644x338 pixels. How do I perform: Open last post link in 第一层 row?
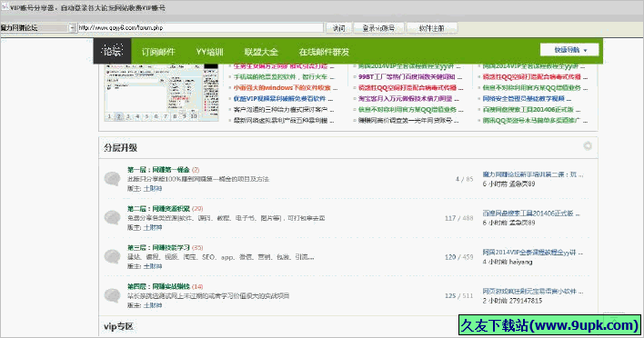[533, 174]
